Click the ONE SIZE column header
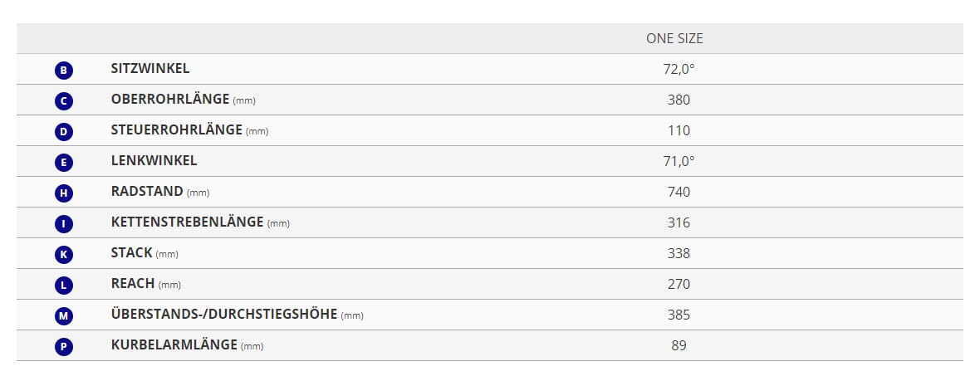 coord(674,39)
